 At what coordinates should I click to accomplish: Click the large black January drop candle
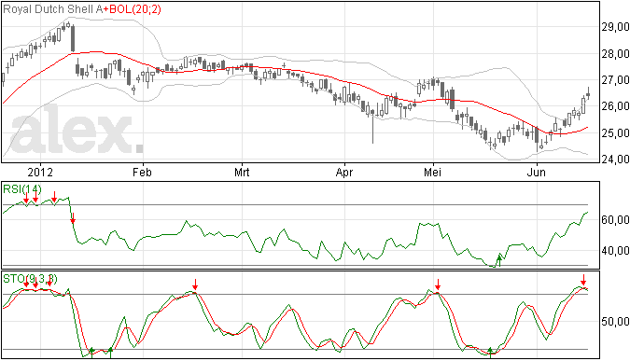(73, 38)
